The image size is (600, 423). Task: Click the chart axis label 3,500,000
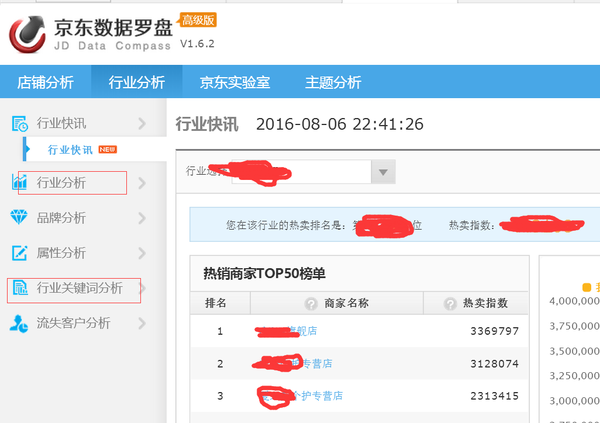pyautogui.click(x=574, y=351)
